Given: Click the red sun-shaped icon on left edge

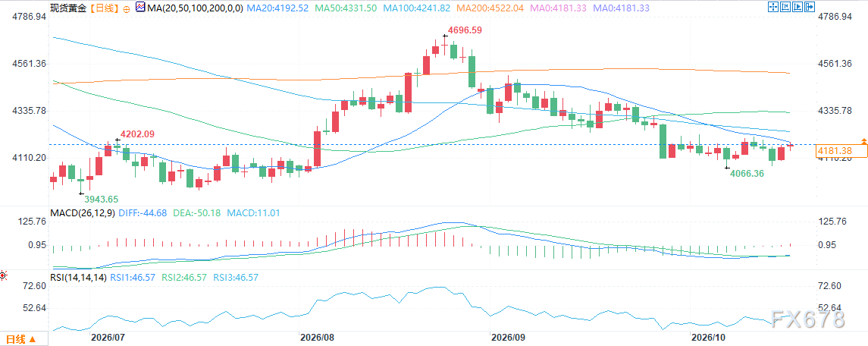Looking at the screenshot, I should pyautogui.click(x=3, y=275).
